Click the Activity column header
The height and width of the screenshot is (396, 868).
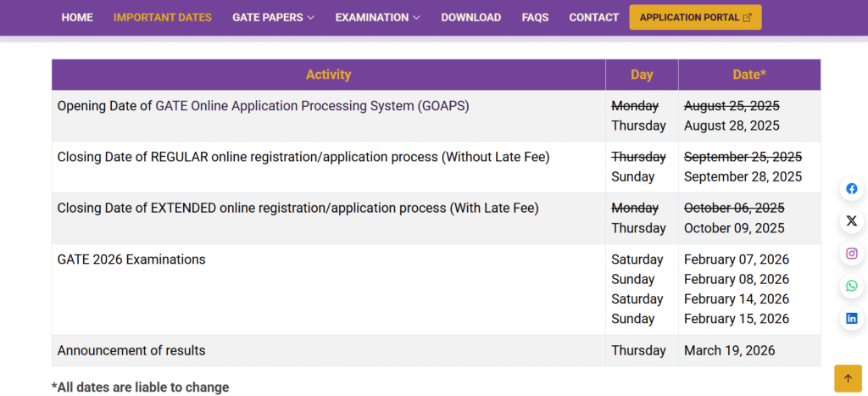click(x=328, y=75)
